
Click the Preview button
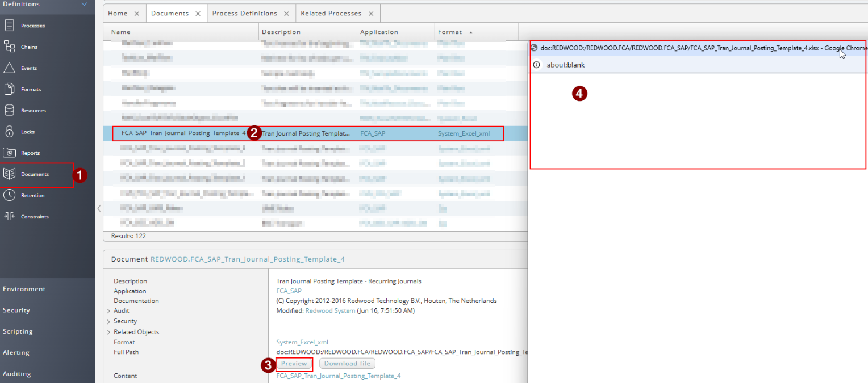pos(294,364)
